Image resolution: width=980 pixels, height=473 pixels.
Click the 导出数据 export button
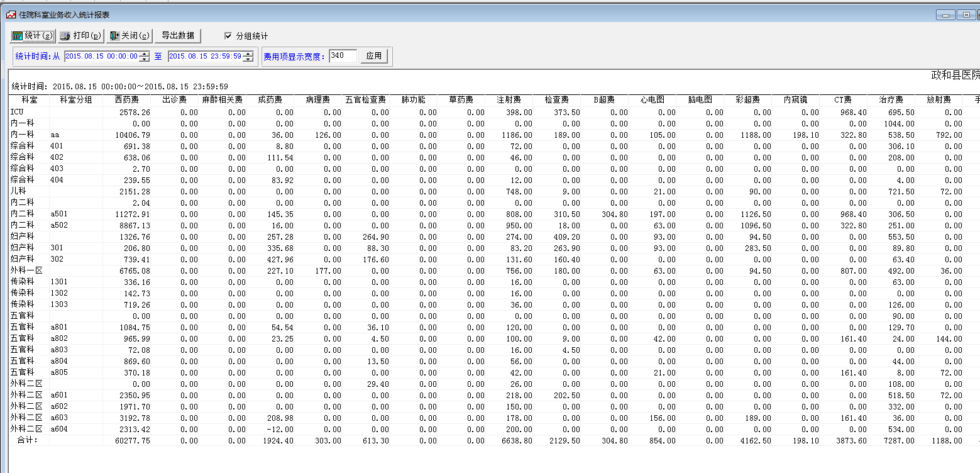(x=178, y=36)
